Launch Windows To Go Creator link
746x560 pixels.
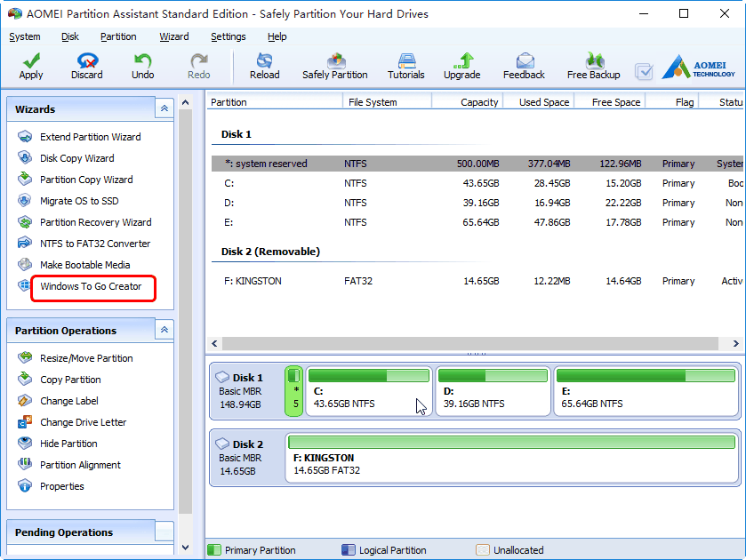91,286
